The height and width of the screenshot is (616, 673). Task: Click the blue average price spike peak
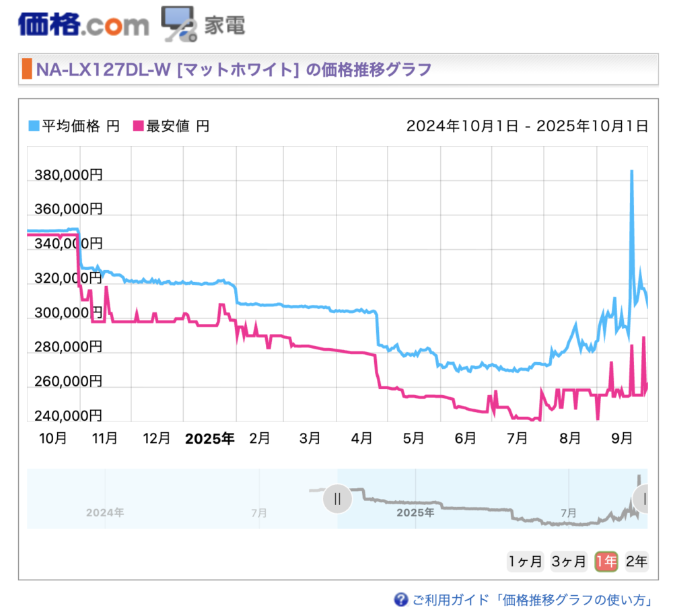631,171
